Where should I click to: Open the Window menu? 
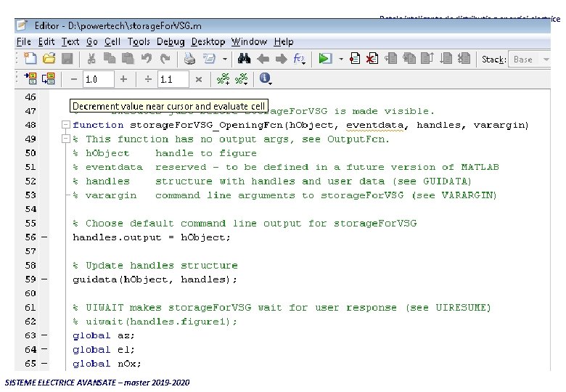click(250, 42)
